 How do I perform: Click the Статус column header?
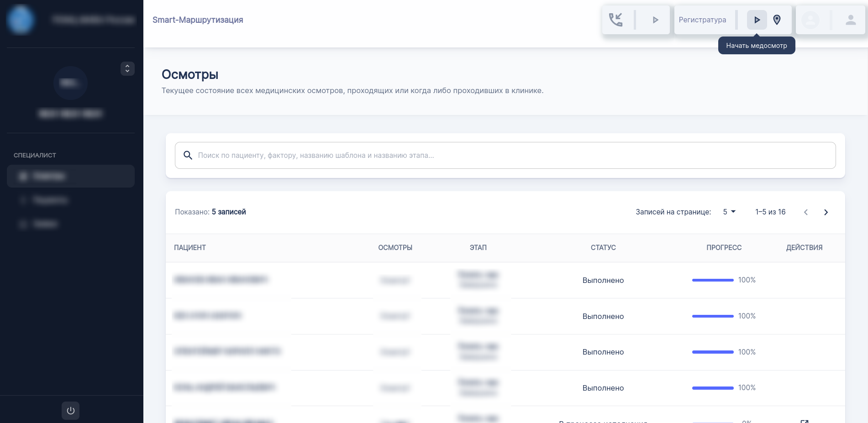click(x=603, y=247)
